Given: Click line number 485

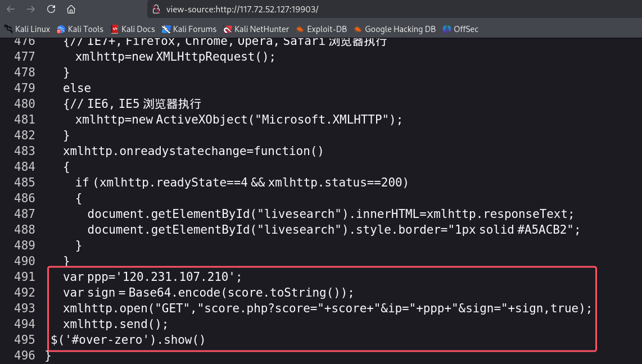Looking at the screenshot, I should tap(25, 183).
